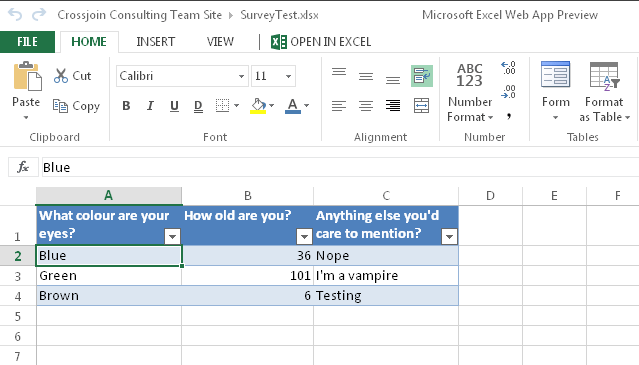This screenshot has height=365, width=639.
Task: Open the borders dropdown arrow
Action: [237, 106]
